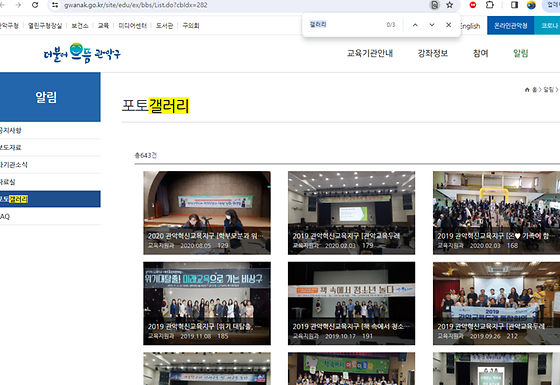Open 도서관 top link
This screenshot has width=560, height=385.
click(164, 26)
